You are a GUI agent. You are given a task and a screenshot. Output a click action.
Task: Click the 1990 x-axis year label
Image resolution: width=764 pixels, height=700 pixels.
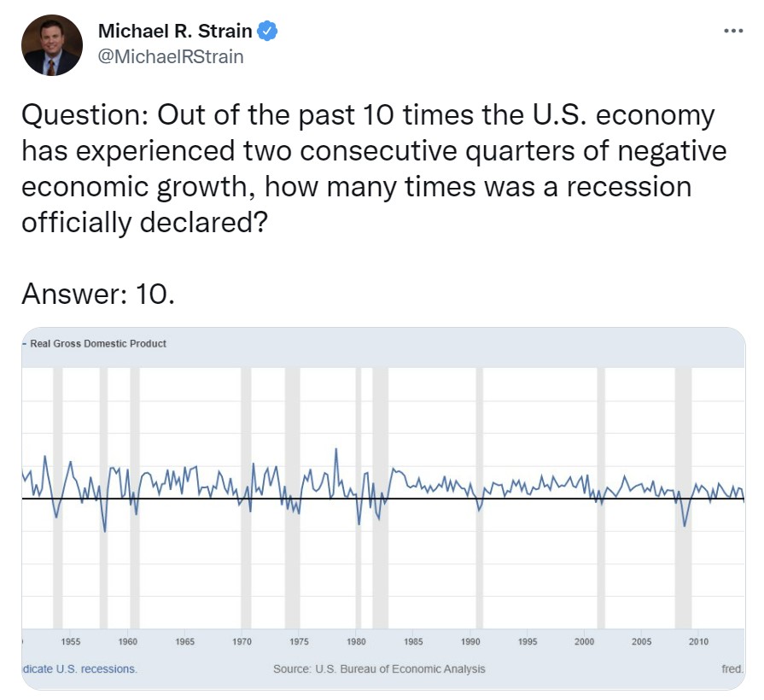coord(470,642)
